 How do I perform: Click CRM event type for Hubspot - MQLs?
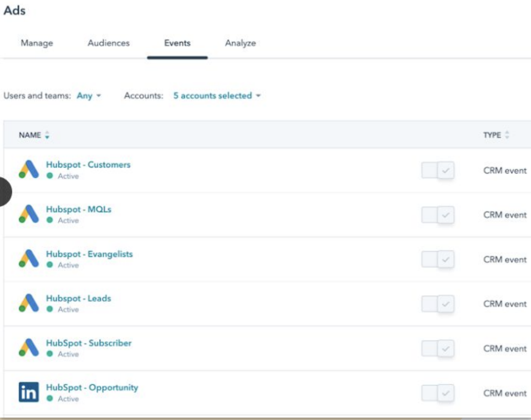pos(505,215)
